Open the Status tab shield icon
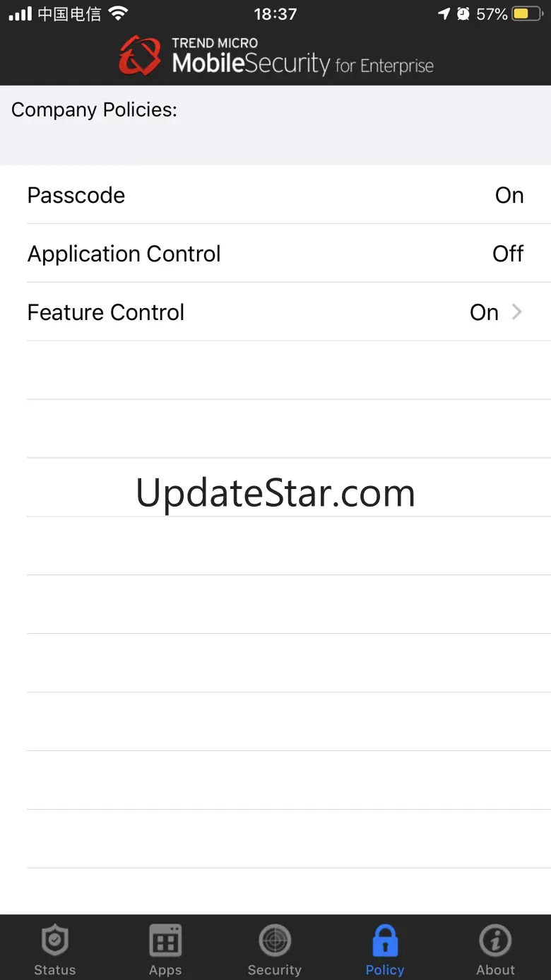The image size is (551, 980). pos(55,940)
